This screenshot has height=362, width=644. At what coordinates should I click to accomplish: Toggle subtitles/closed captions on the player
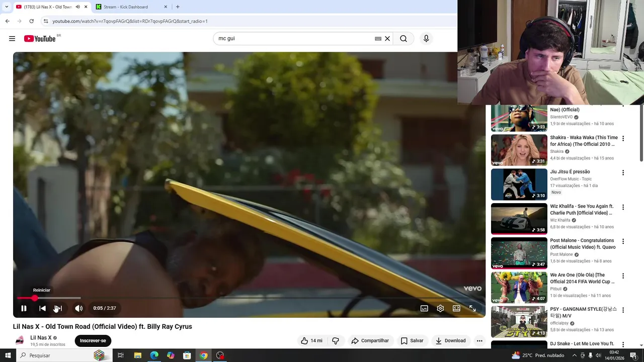coord(424,308)
